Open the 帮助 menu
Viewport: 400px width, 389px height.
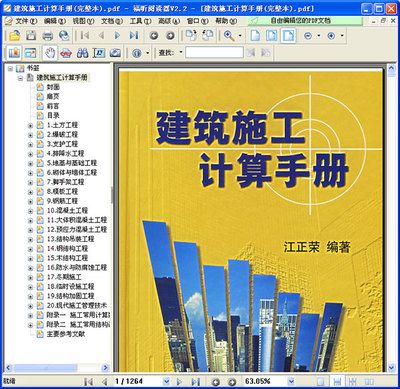(x=226, y=21)
